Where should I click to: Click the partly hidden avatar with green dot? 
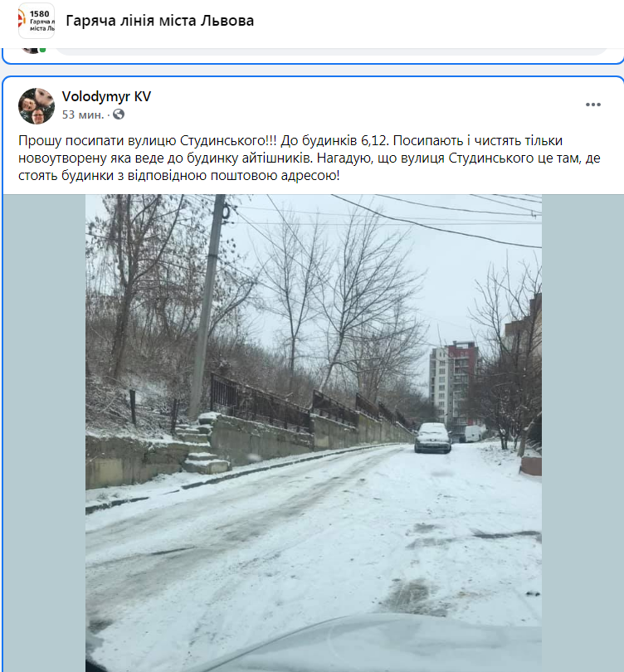(x=33, y=50)
